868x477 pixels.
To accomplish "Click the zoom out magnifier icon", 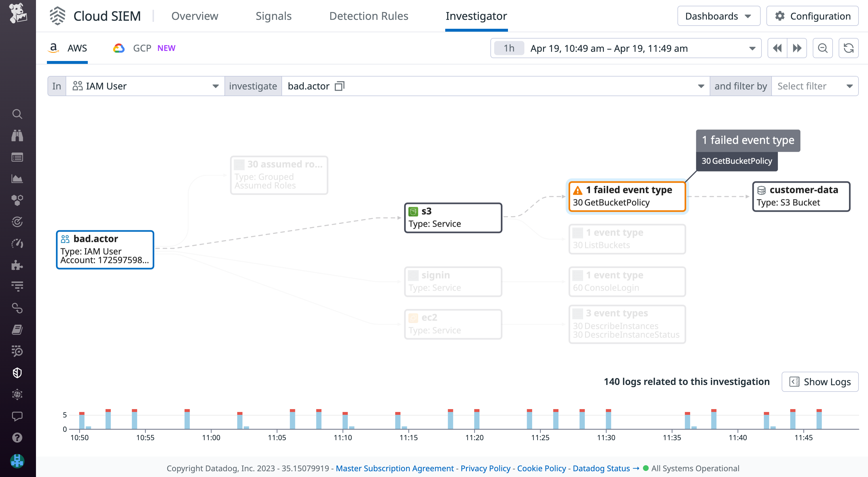I will coord(823,48).
